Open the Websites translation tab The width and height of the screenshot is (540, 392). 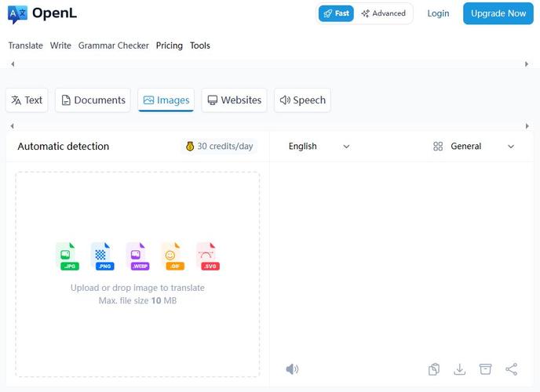pyautogui.click(x=234, y=100)
